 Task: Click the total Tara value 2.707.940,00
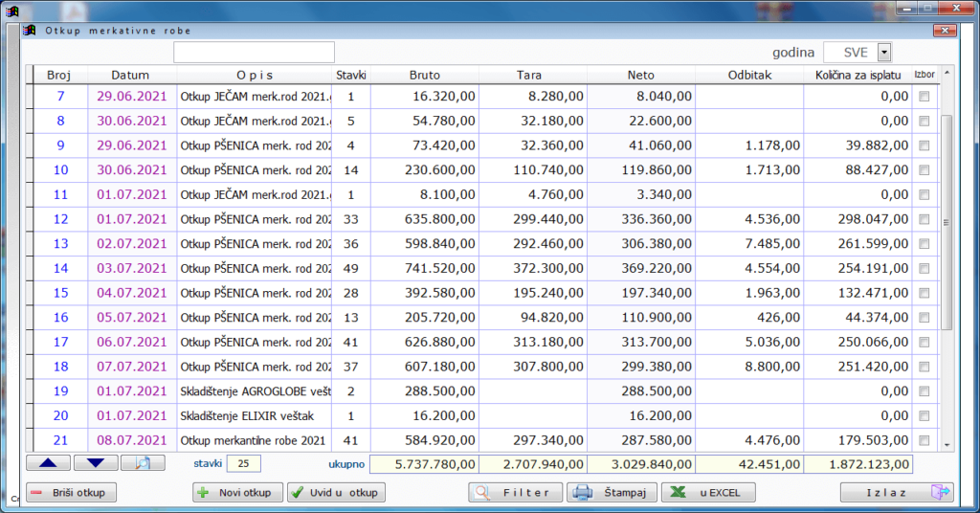click(x=533, y=464)
